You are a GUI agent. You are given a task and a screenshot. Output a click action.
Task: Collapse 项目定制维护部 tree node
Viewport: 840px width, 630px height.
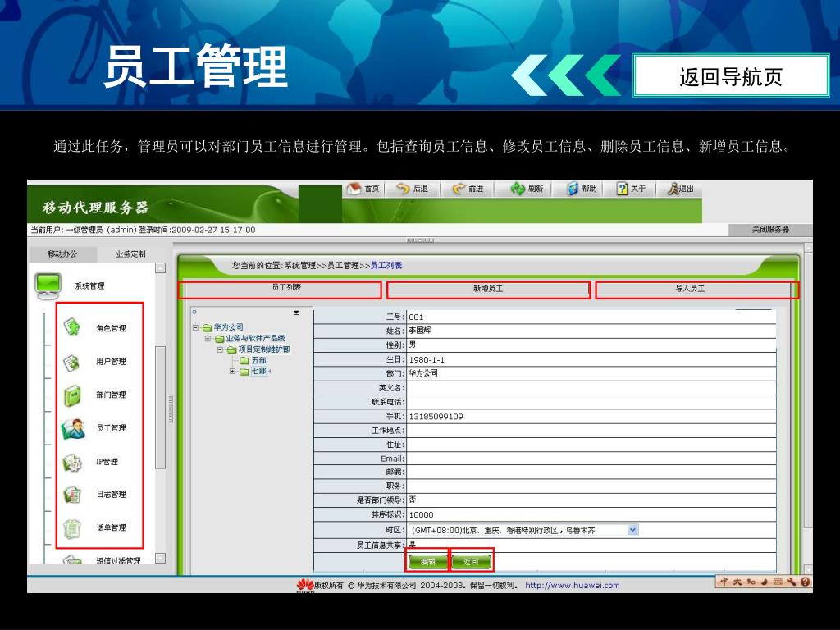click(x=220, y=349)
